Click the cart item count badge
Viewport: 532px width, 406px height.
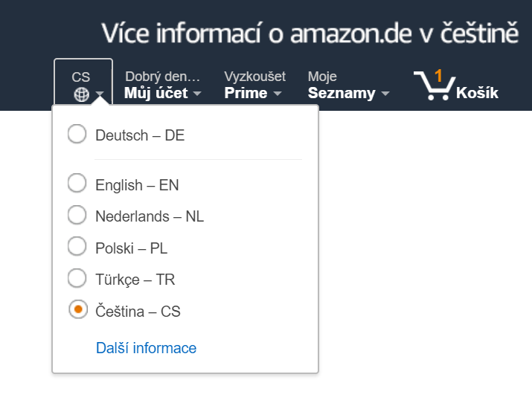[438, 76]
